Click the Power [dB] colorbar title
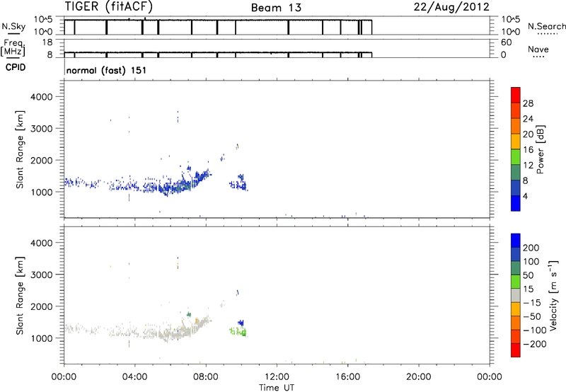 pyautogui.click(x=541, y=149)
